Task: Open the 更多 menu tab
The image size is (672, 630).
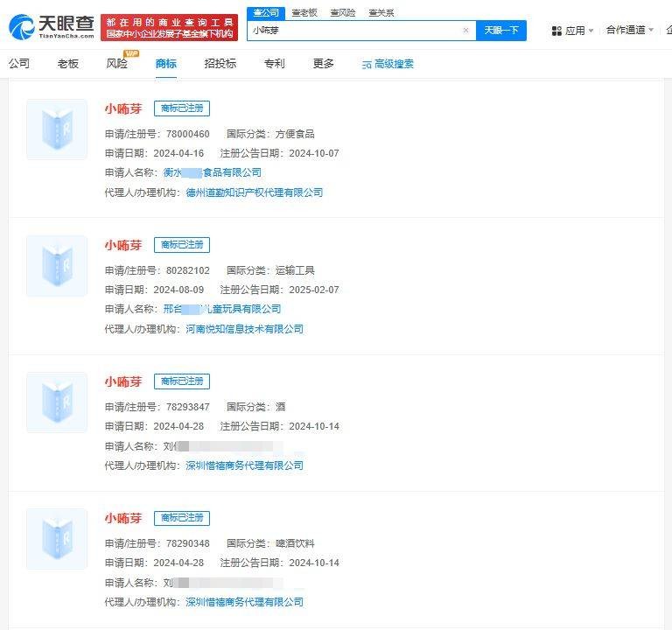Action: tap(323, 63)
